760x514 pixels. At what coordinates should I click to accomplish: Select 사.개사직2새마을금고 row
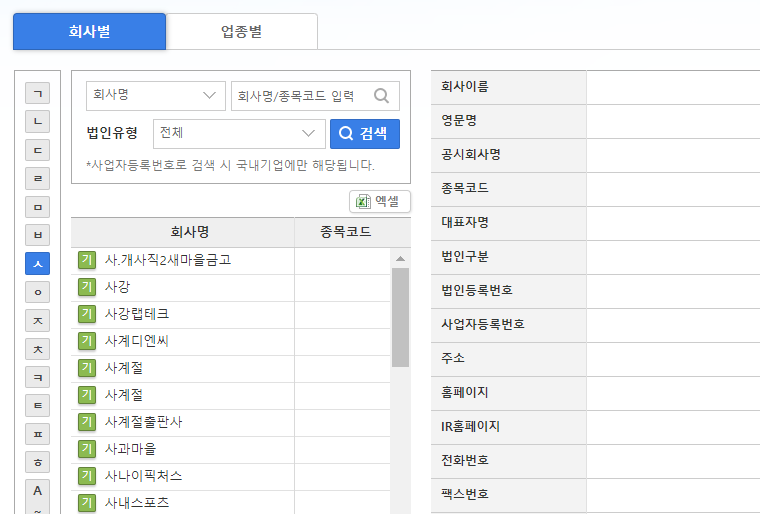231,260
